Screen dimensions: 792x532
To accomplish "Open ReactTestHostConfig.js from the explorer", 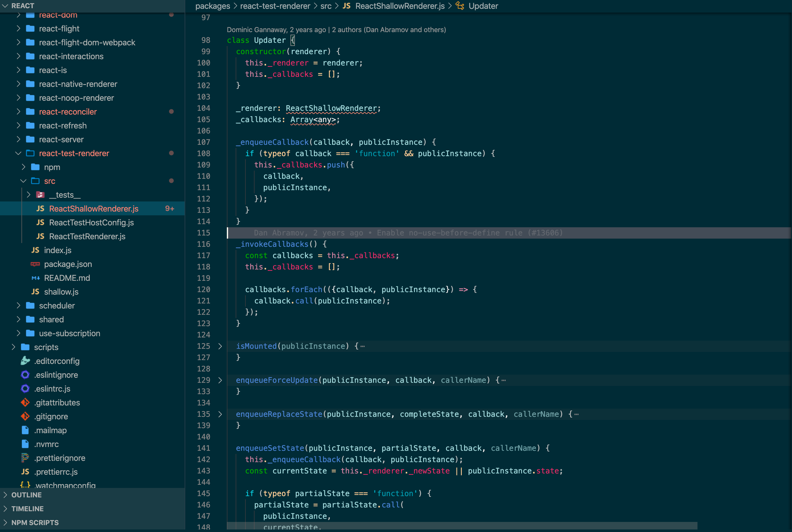I will tap(91, 223).
